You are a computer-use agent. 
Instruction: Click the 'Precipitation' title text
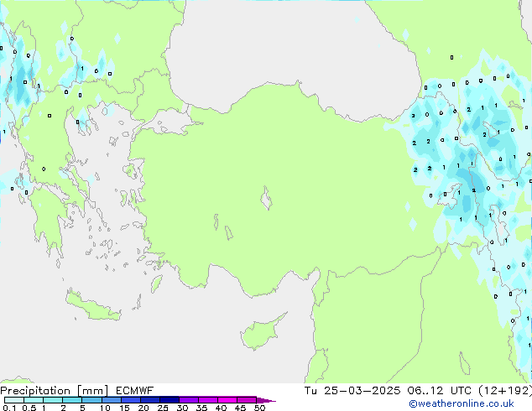tap(35, 391)
